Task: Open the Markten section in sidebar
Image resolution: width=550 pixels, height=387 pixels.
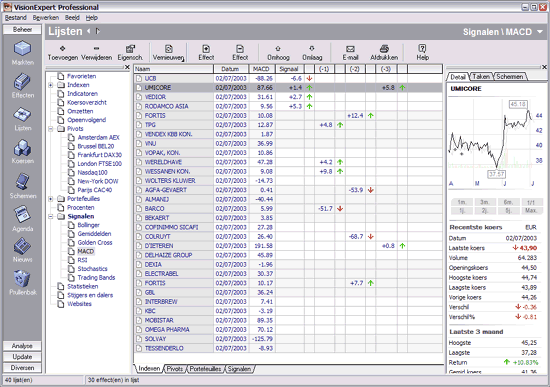Action: coord(22,53)
